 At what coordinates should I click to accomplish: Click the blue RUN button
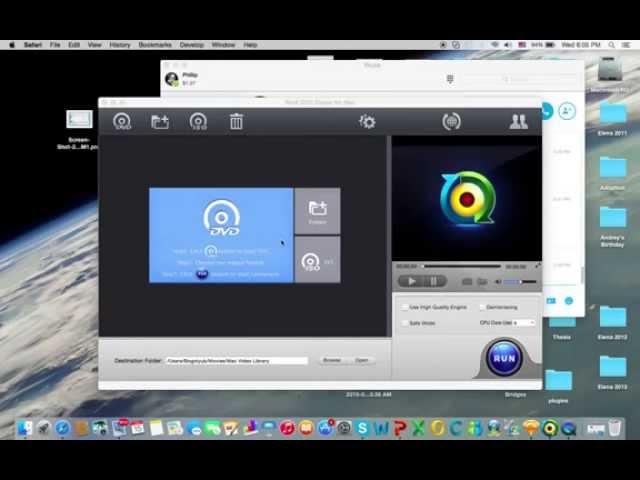click(504, 358)
